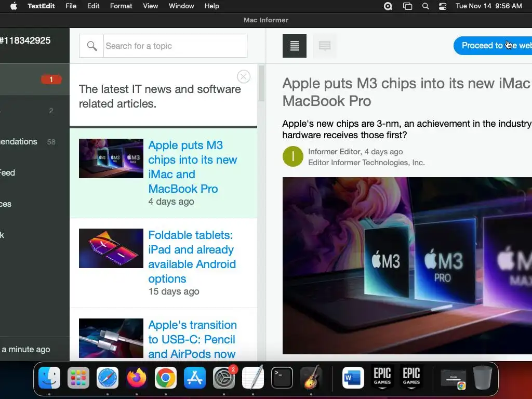Open Trash from the Dock
The height and width of the screenshot is (399, 532).
click(x=483, y=378)
